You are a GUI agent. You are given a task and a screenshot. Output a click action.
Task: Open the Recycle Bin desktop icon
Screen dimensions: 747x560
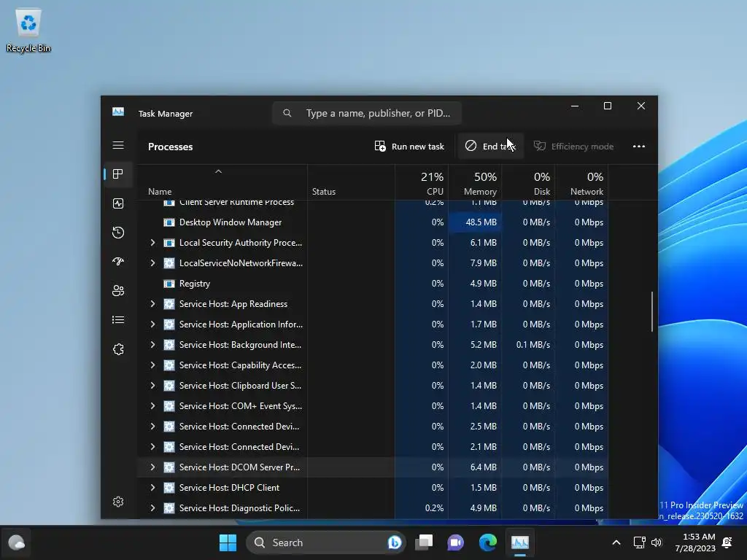pos(28,29)
